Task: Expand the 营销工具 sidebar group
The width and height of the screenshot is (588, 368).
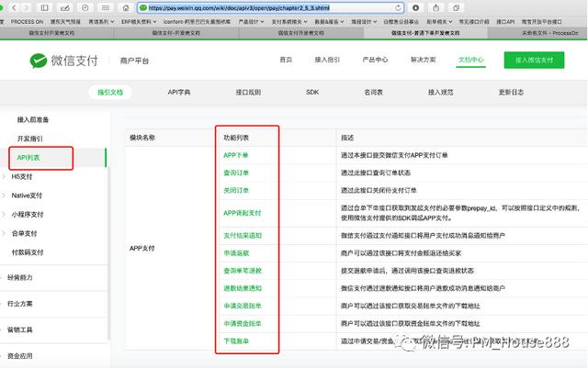Action: [19, 329]
